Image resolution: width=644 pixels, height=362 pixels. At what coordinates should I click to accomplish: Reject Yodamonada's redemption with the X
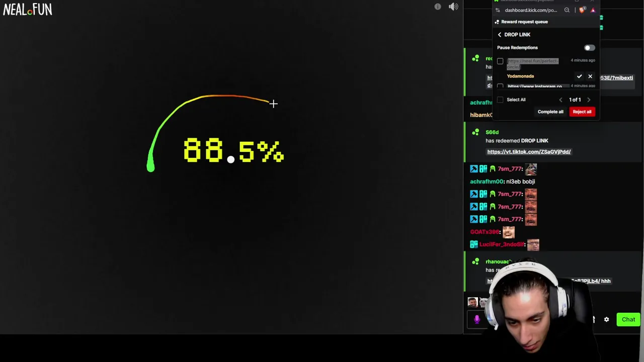pos(590,76)
